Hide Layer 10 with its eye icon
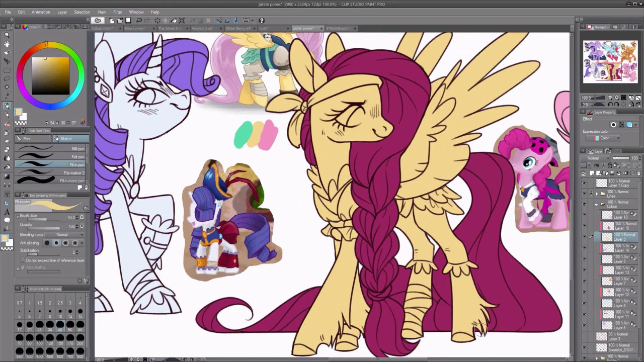This screenshot has height=362, width=644. (584, 215)
